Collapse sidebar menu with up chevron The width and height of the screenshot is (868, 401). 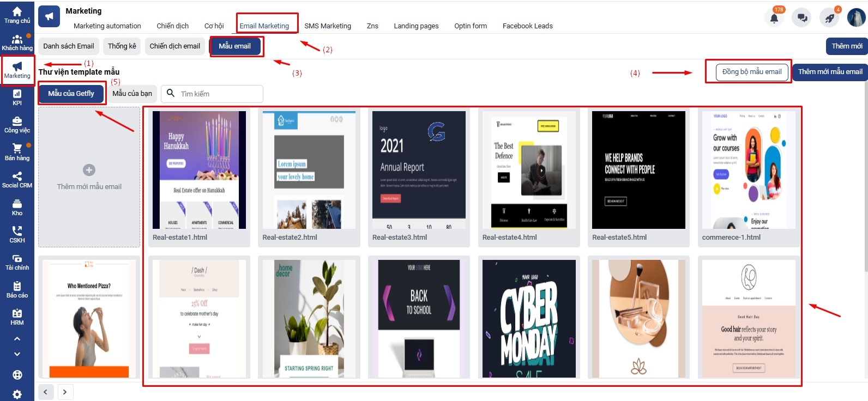click(17, 339)
